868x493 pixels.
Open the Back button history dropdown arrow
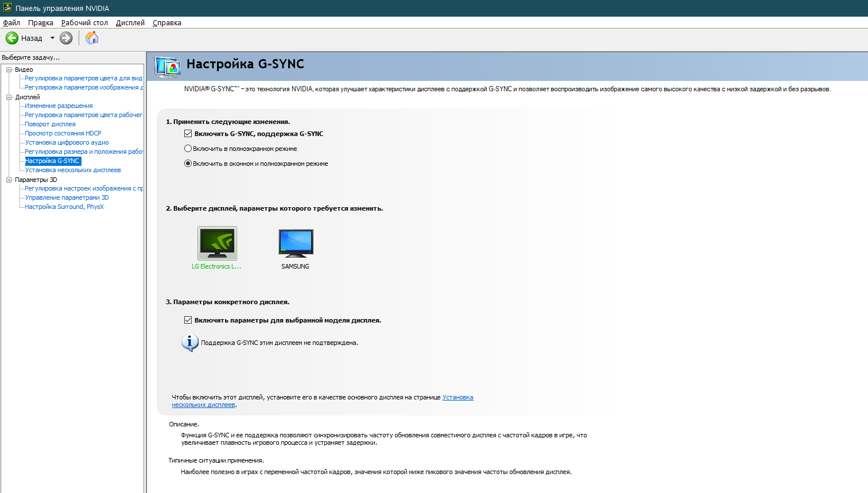[x=52, y=38]
